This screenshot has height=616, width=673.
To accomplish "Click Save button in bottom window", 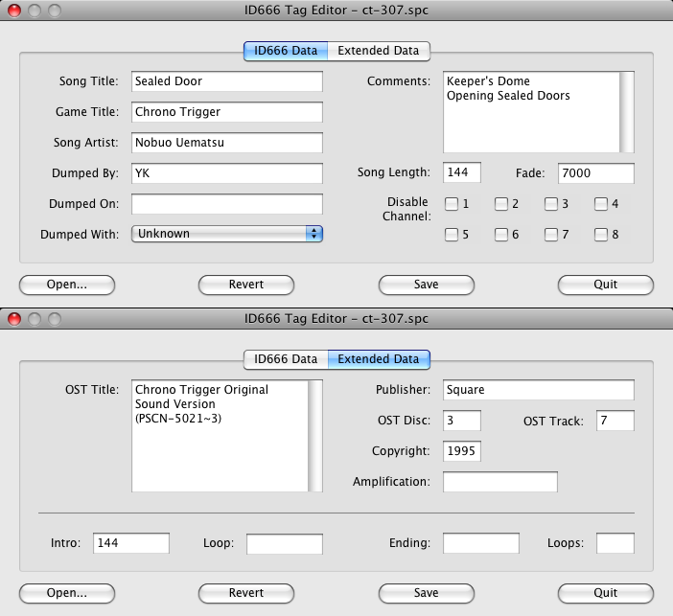I will tap(427, 593).
